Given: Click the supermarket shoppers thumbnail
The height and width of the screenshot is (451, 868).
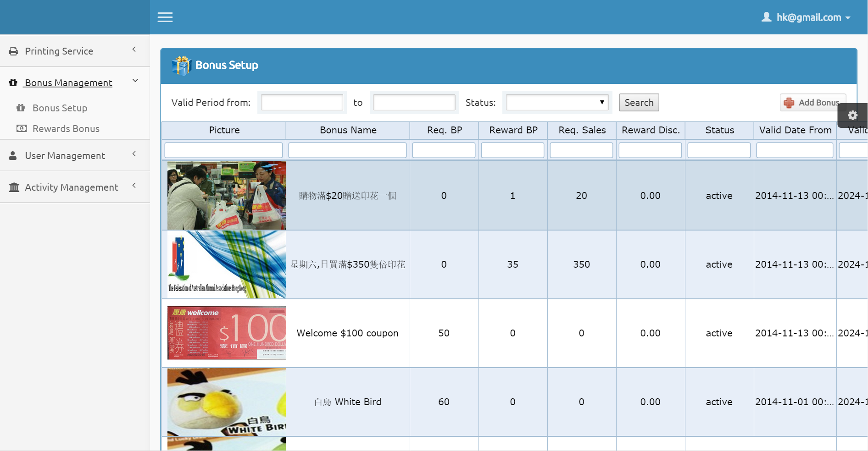Looking at the screenshot, I should [227, 195].
